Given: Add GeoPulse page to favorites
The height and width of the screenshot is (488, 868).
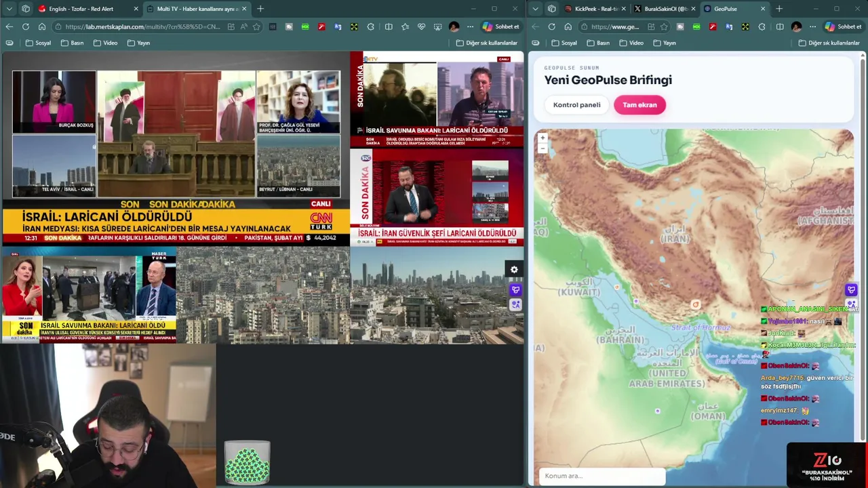Looking at the screenshot, I should pyautogui.click(x=664, y=26).
